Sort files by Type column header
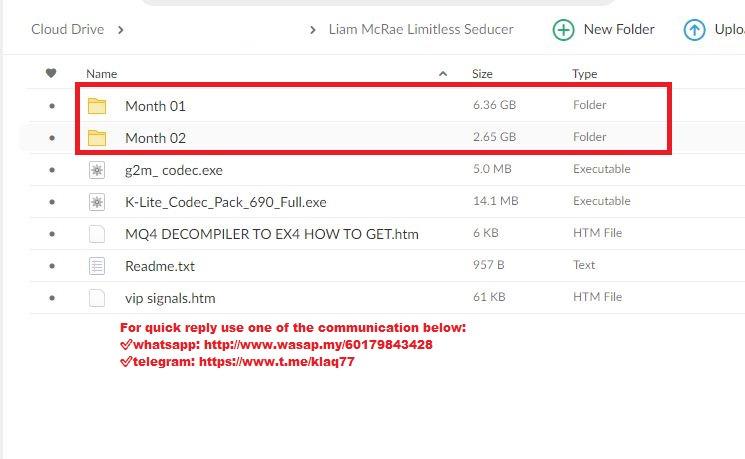 584,74
